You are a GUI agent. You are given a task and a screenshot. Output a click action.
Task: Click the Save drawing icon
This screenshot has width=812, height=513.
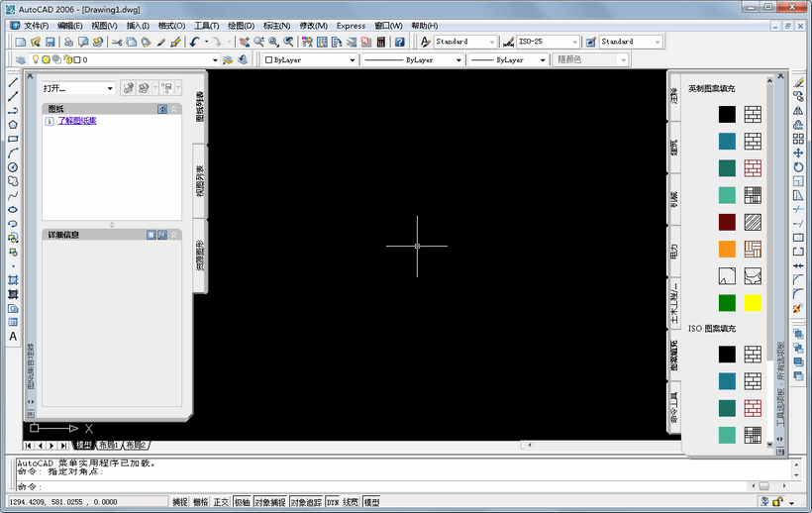tap(50, 43)
